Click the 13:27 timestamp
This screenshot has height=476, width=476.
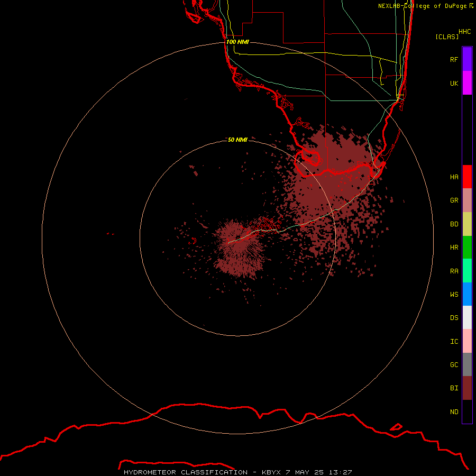coord(340,472)
